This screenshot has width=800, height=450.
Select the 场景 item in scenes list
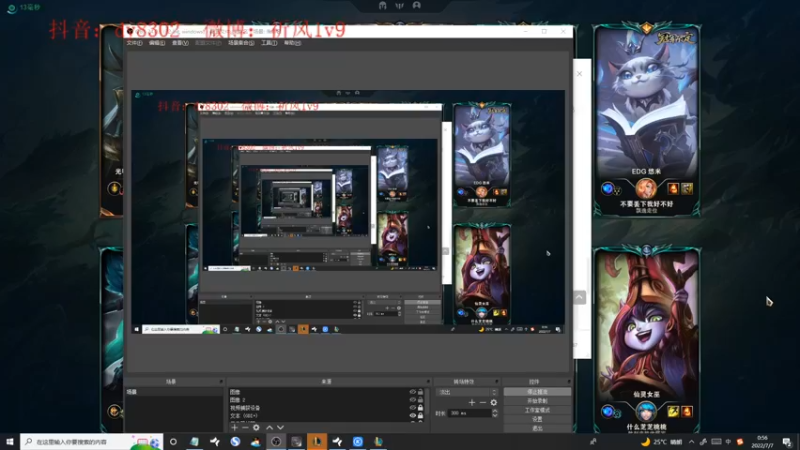[x=174, y=392]
